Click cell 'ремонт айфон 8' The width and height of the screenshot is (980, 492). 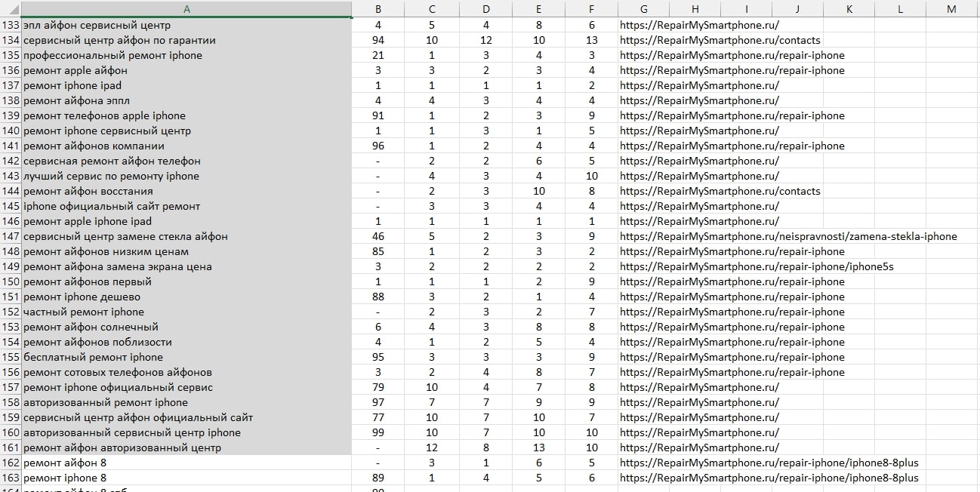pyautogui.click(x=186, y=463)
